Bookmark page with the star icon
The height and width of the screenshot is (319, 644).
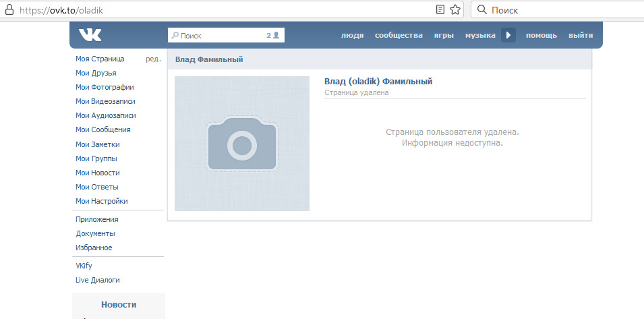tap(455, 10)
